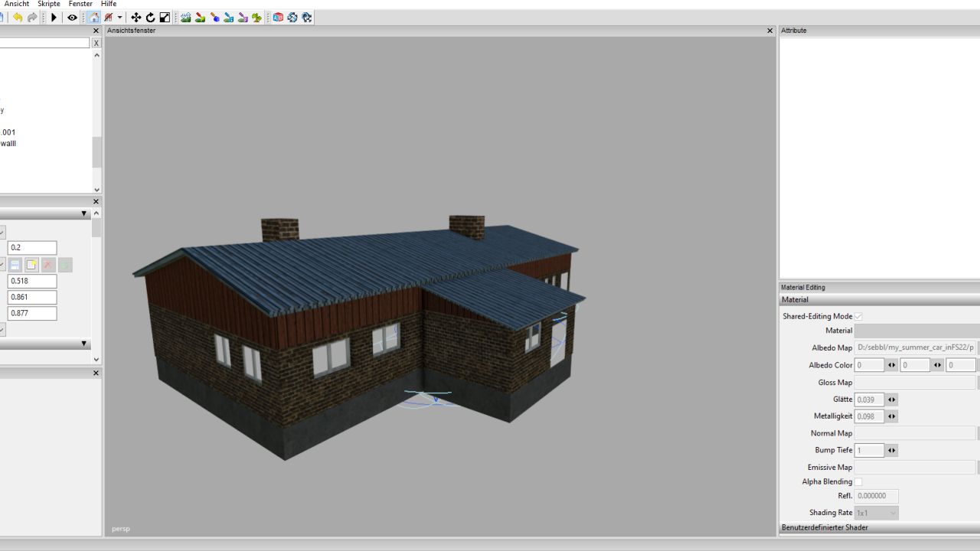Select the four-arrow move tool
980x551 pixels.
click(136, 18)
